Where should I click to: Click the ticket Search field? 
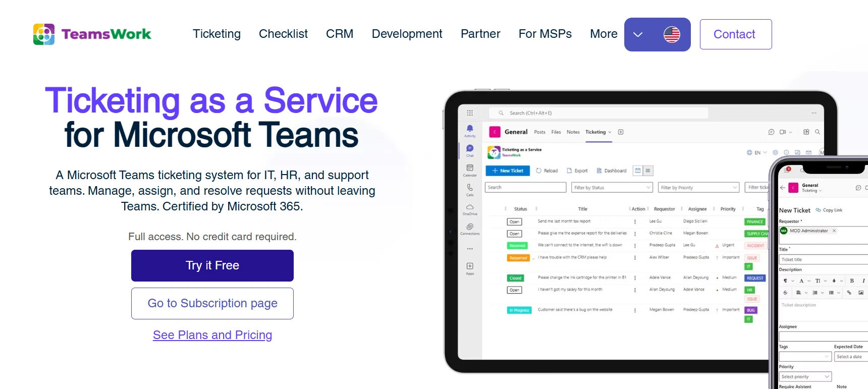[525, 187]
